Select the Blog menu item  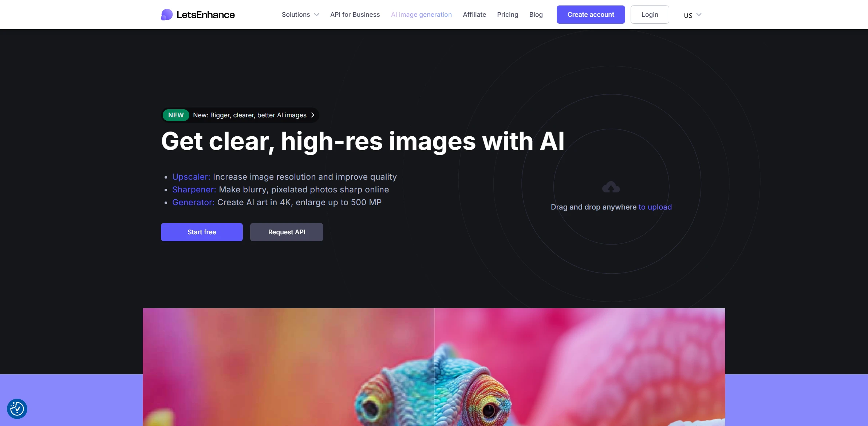click(x=536, y=15)
